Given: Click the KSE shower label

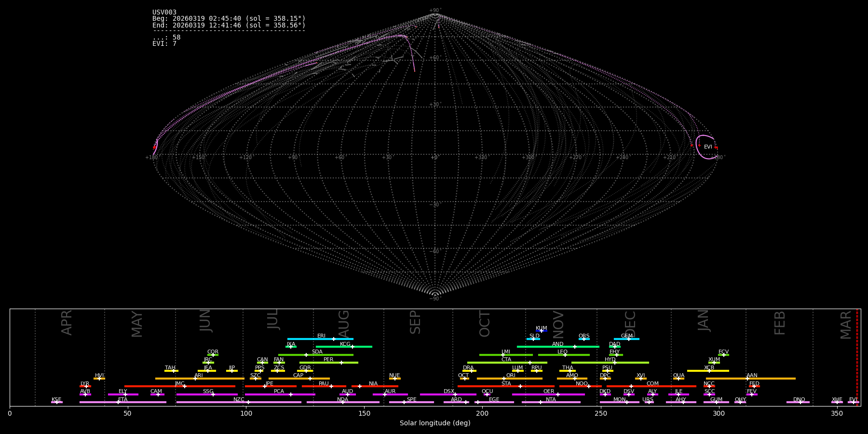Looking at the screenshot, I should tap(56, 400).
